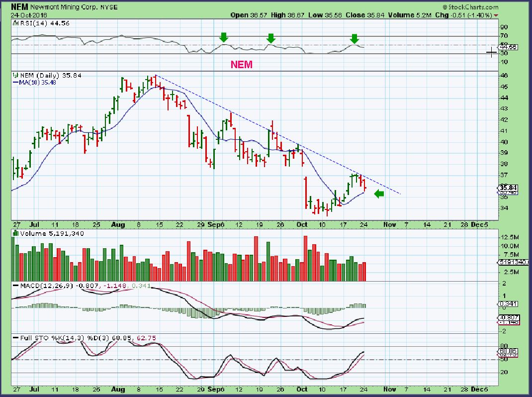Viewport: 532px width, 397px height.
Task: Click the RSI 90 axis label
Action: click(504, 27)
